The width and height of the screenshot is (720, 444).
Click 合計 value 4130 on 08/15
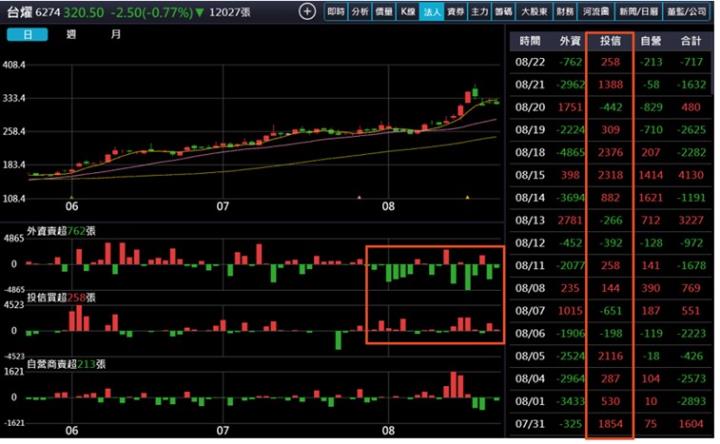tap(691, 175)
